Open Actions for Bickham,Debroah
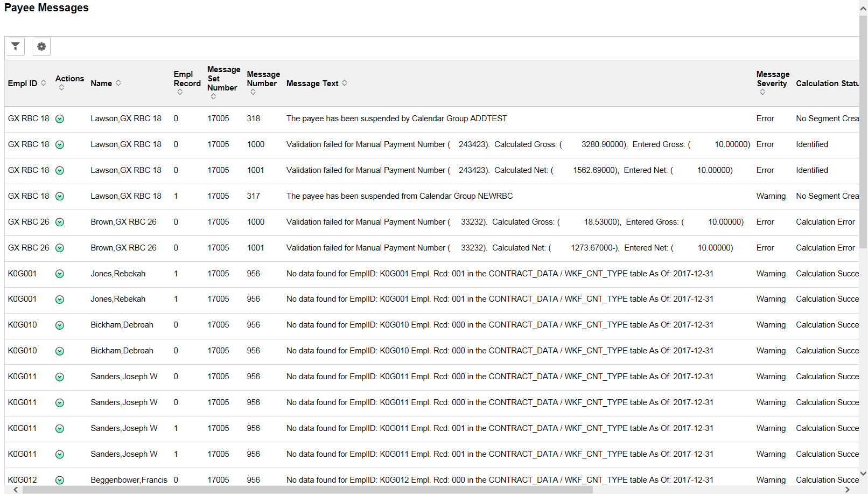 (x=60, y=325)
